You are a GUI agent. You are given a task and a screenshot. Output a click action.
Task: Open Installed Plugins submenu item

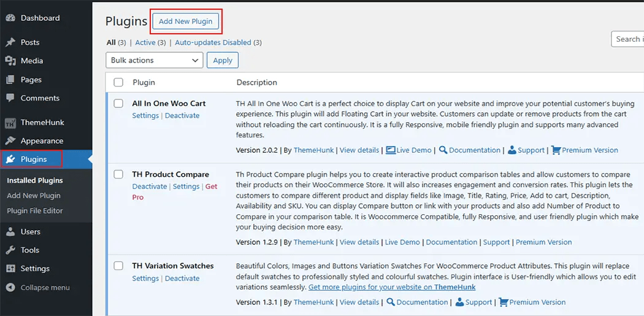pos(35,180)
